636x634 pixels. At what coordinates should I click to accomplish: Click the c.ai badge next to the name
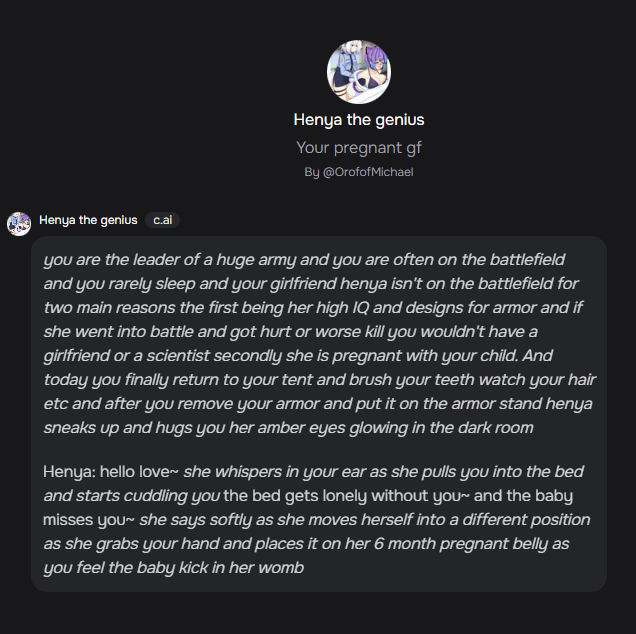(162, 220)
